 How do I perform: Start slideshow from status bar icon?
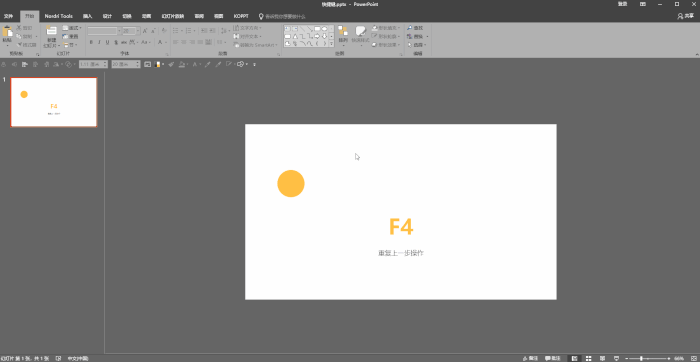[617, 358]
